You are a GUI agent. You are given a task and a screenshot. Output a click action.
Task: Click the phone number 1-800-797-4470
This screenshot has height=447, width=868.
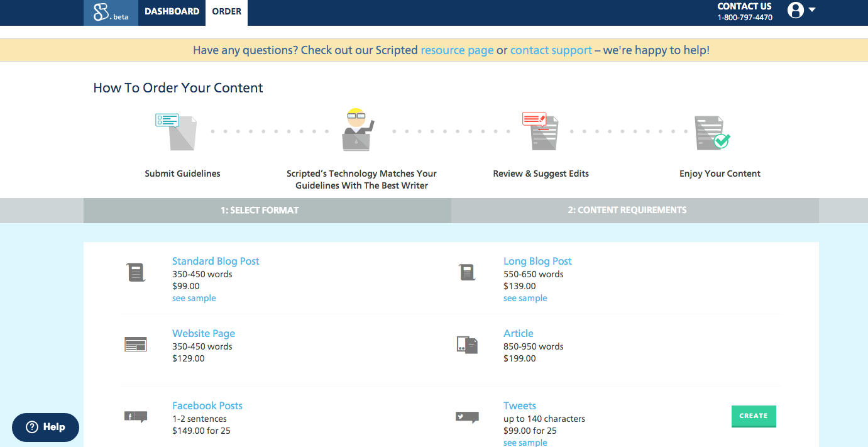pos(745,18)
